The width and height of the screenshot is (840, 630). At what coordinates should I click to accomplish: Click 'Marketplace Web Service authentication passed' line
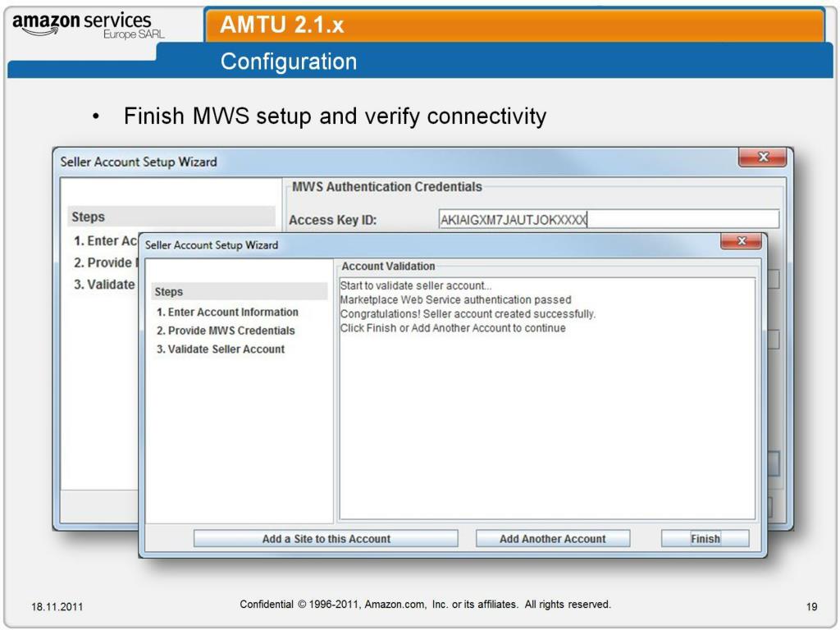tap(455, 299)
